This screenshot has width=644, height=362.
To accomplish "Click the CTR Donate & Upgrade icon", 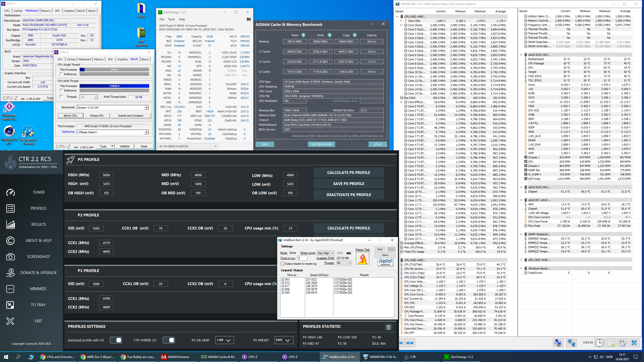I will pyautogui.click(x=10, y=273).
